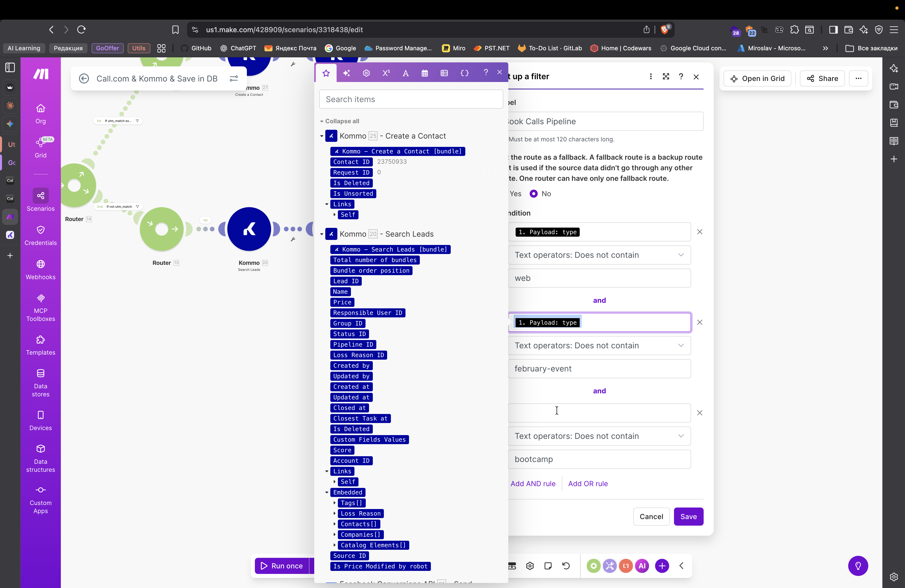This screenshot has width=905, height=588.
Task: Click the undo icon in bottom toolbar
Action: (566, 566)
